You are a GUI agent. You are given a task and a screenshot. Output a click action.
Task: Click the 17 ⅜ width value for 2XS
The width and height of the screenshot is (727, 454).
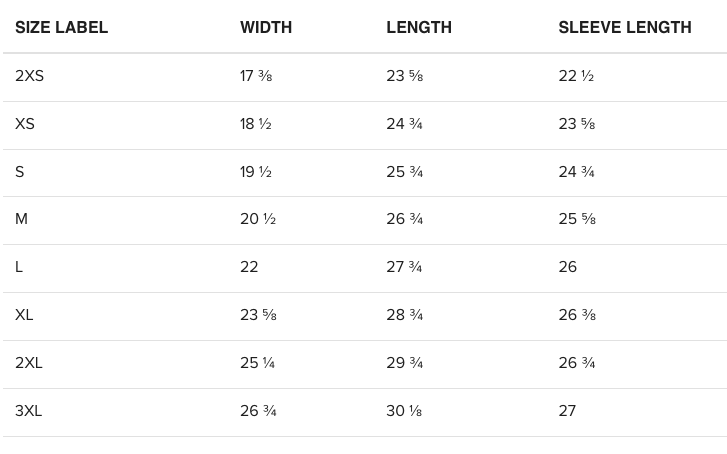(x=256, y=76)
